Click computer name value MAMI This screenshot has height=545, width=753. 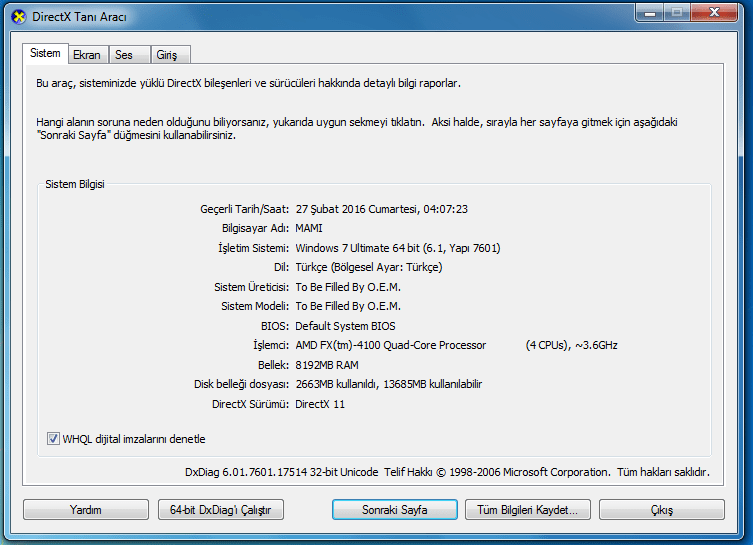(309, 228)
